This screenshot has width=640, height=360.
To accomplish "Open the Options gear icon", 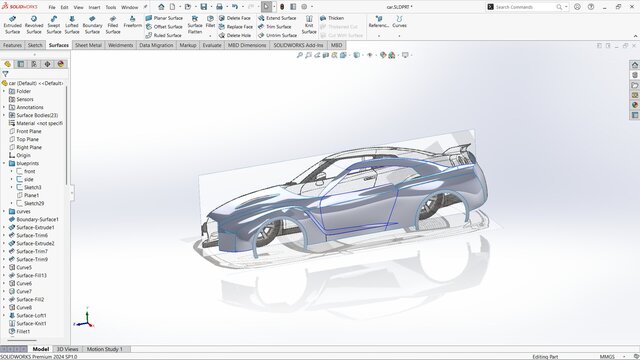I will pos(304,7).
